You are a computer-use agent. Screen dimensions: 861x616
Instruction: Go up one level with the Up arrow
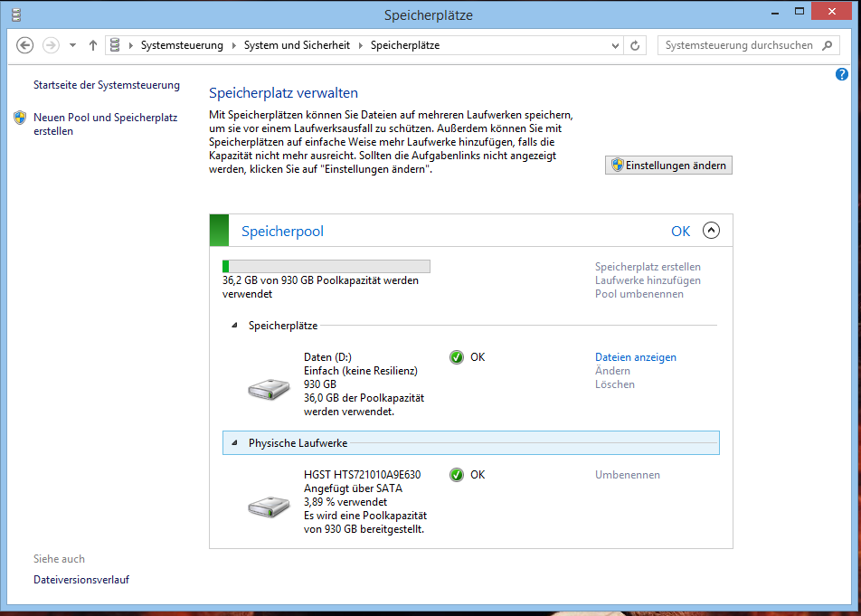[93, 45]
